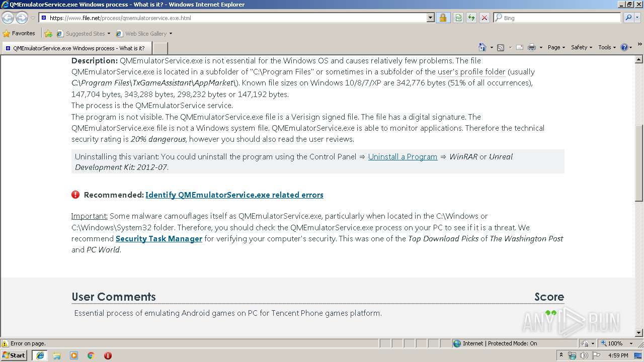Screen dimensions: 644x362
Task: Open Identify QMEmulatorService.exe related errors link
Action: 234,195
